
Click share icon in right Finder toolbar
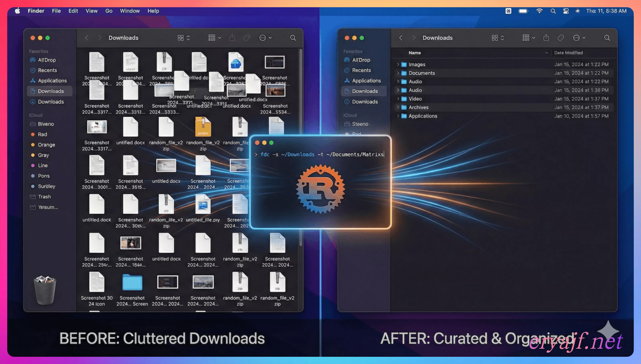(546, 38)
